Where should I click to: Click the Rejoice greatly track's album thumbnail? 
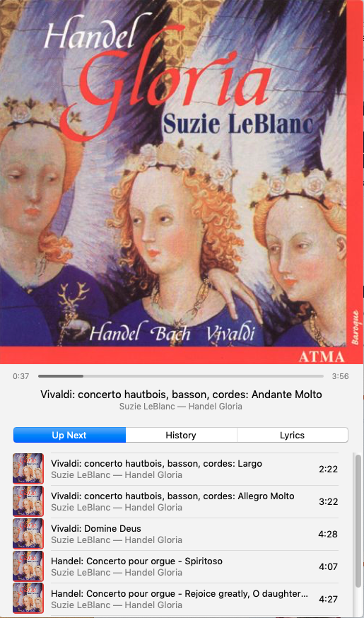[28, 598]
